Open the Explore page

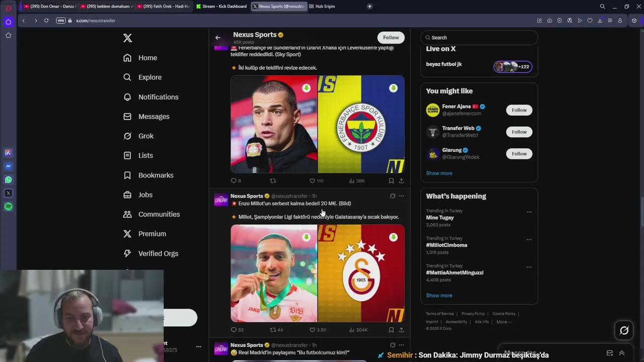tap(142, 77)
